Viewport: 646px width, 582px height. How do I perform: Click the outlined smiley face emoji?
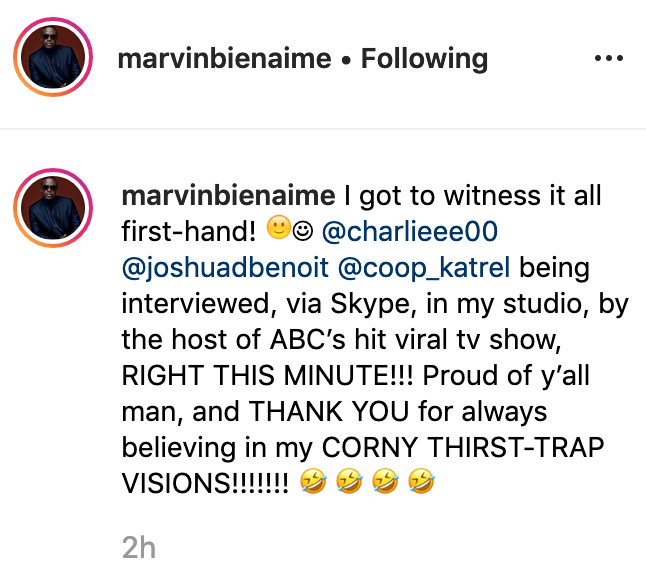pos(303,231)
